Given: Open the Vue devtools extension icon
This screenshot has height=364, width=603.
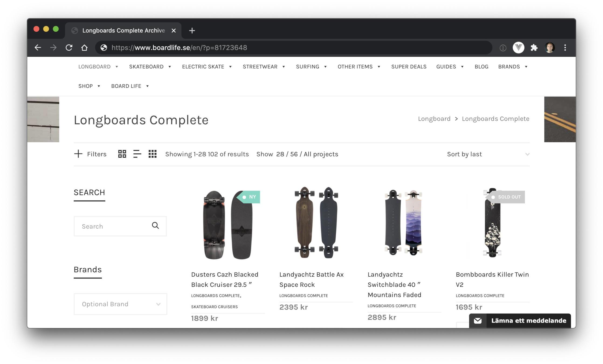Looking at the screenshot, I should [x=518, y=48].
